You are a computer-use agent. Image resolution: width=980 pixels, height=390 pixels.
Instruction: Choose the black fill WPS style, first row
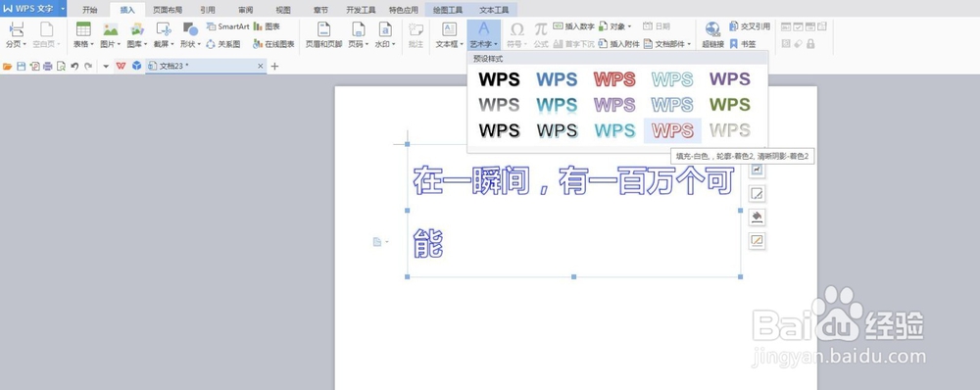pos(500,79)
